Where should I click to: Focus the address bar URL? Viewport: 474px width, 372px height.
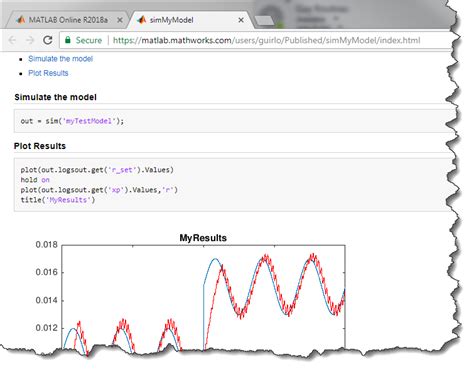click(266, 40)
